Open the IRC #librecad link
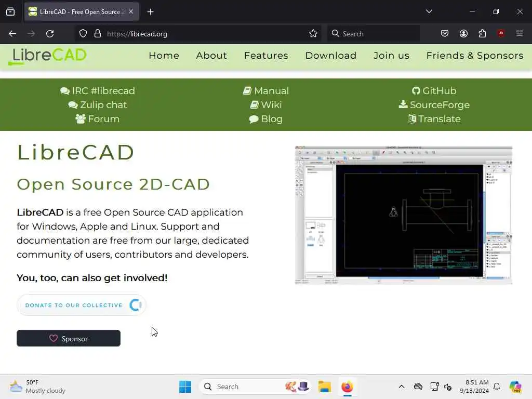 98,91
